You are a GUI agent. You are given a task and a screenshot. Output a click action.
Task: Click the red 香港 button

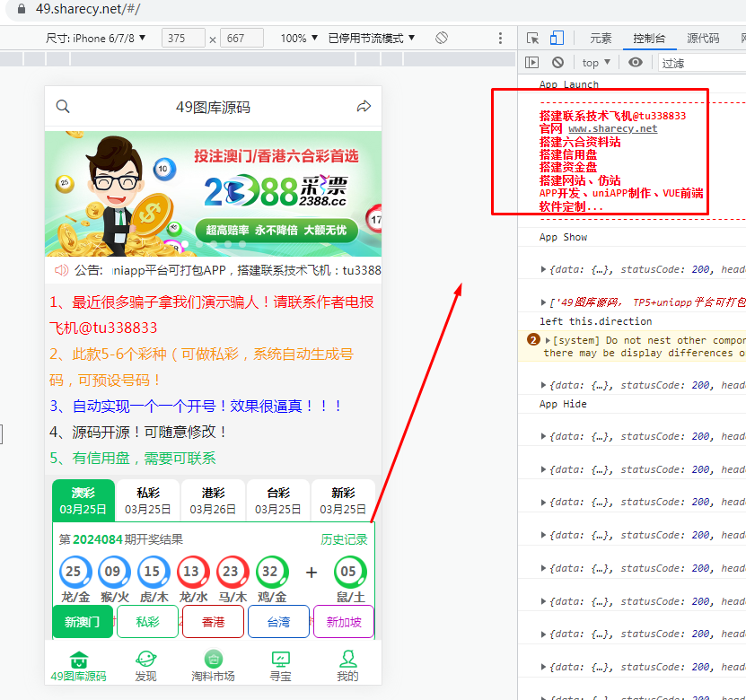[213, 622]
